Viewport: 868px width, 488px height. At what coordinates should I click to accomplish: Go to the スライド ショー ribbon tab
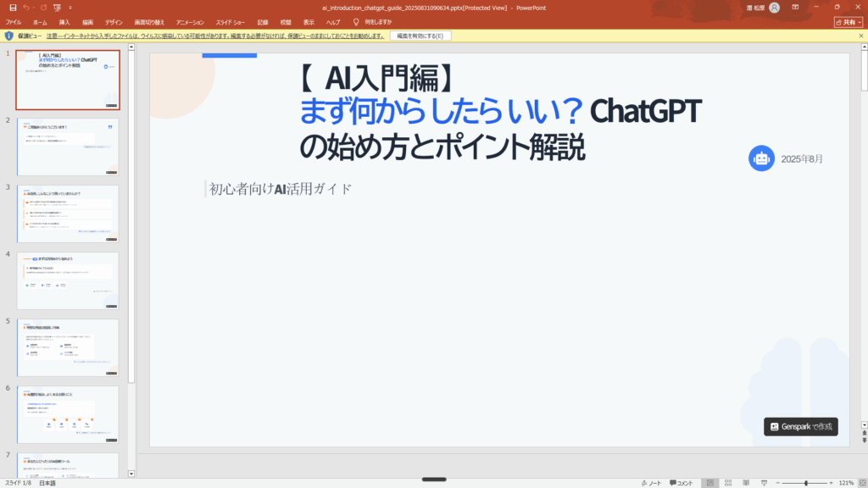(x=231, y=23)
